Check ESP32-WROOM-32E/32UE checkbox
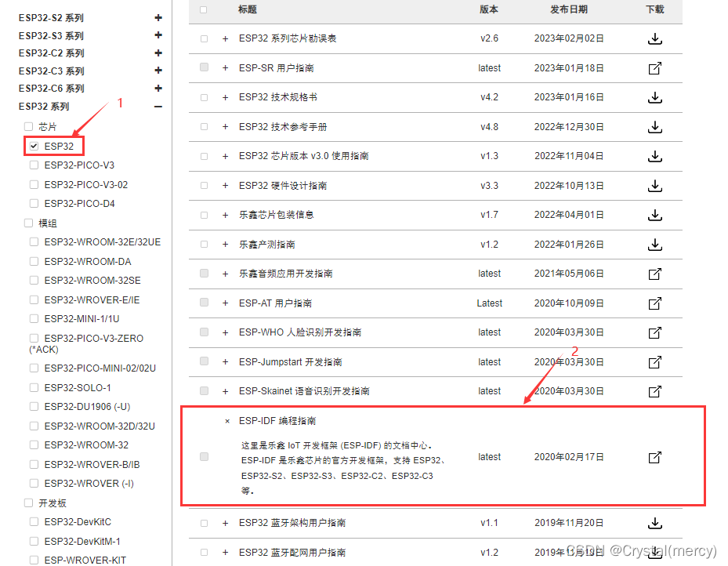Viewport: 728px width, 566px height. [34, 242]
